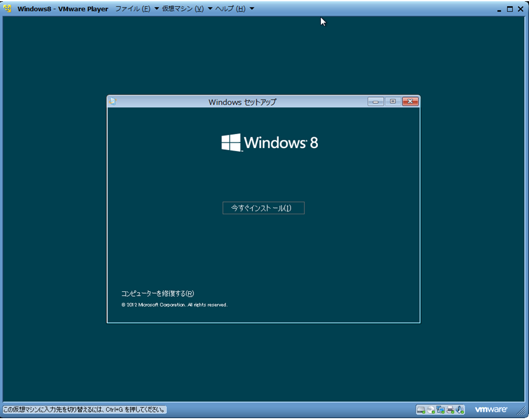Screen dimensions: 529x420
Task: Close the Windows セットアップ dialog
Action: (x=410, y=101)
